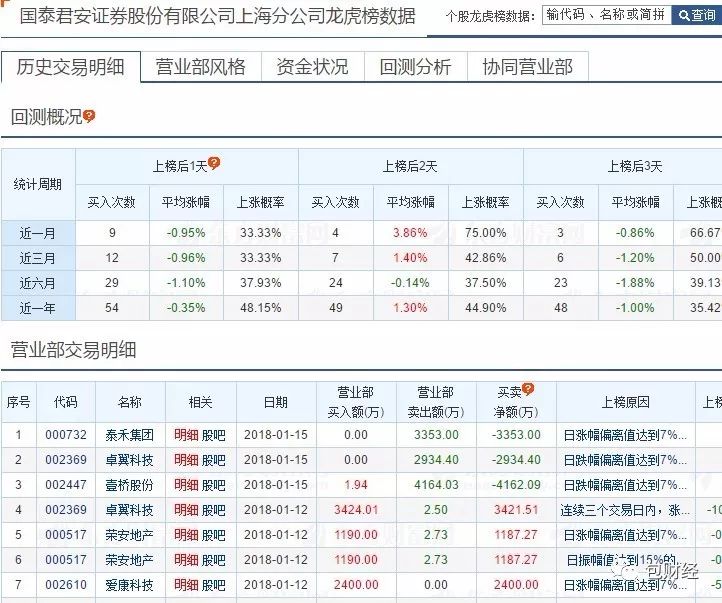Click the 上榜后2天 group header

point(410,166)
